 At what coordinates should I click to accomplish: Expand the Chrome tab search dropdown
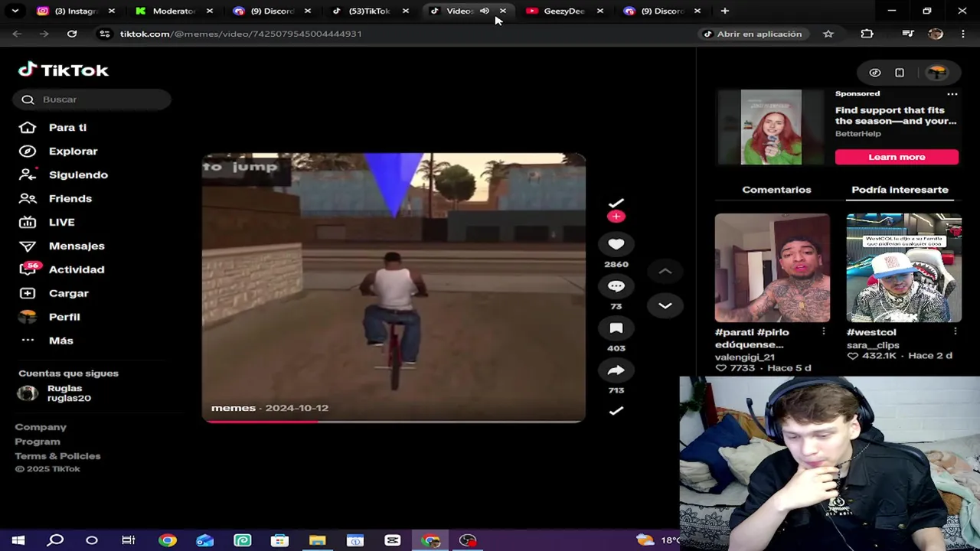click(15, 11)
